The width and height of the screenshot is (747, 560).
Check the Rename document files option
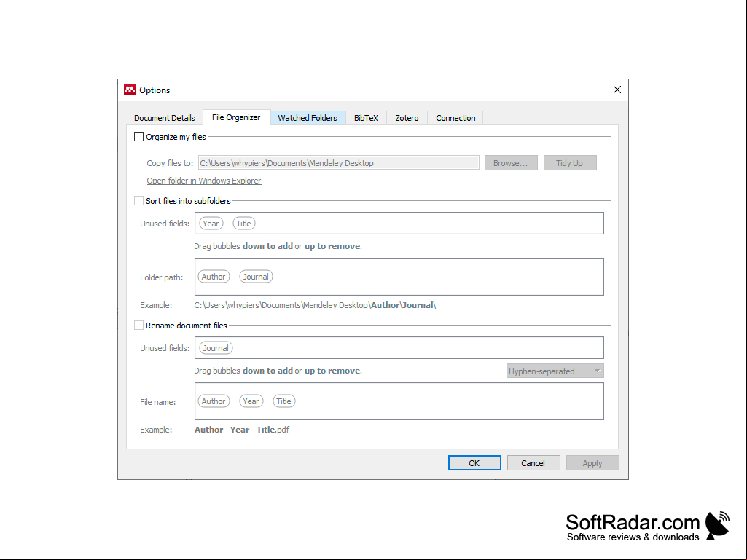coord(138,326)
